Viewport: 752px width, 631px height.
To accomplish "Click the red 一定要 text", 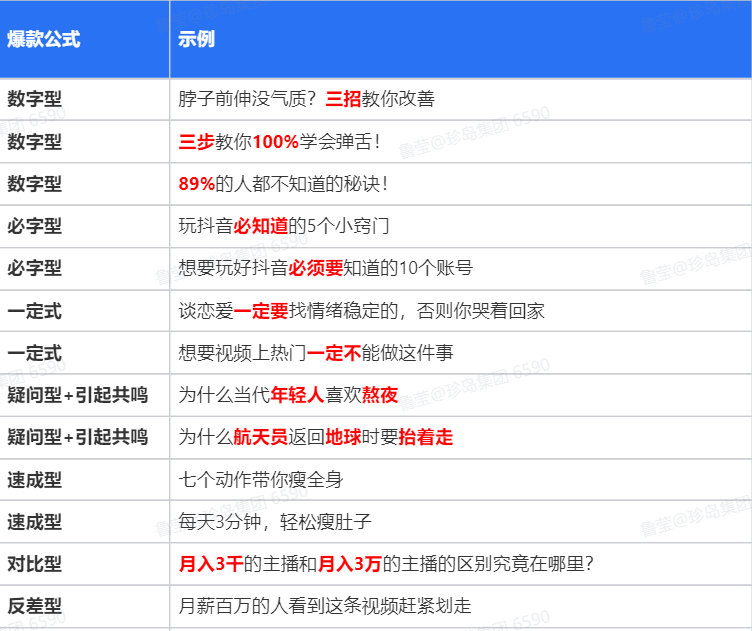I will pyautogui.click(x=261, y=311).
